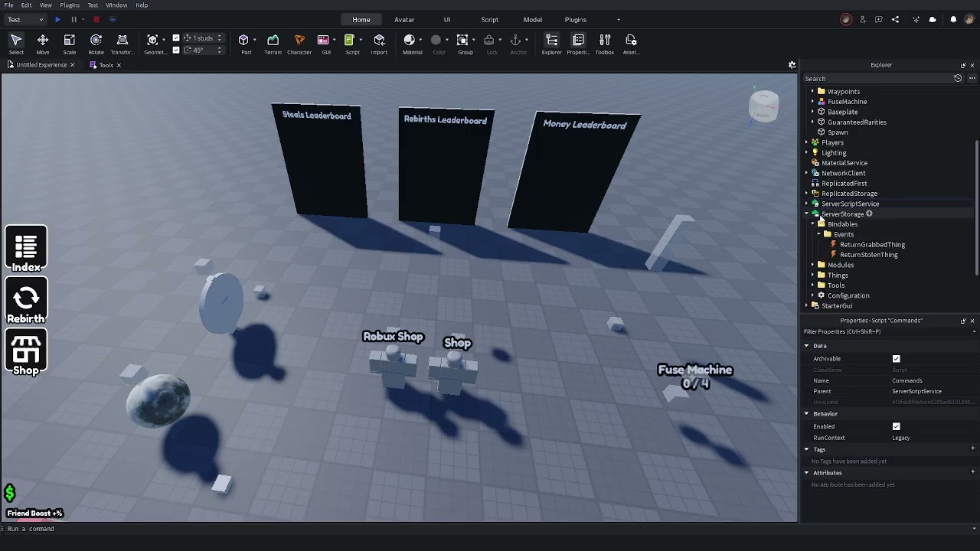Activate the Move tool
This screenshot has width=980, height=551.
click(43, 44)
